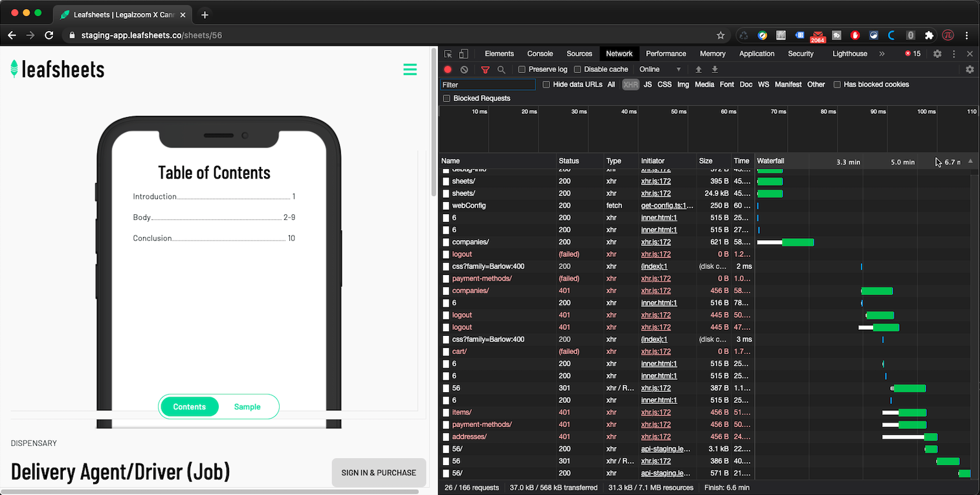Image resolution: width=980 pixels, height=495 pixels.
Task: Click the error count badge showing 15
Action: click(913, 54)
